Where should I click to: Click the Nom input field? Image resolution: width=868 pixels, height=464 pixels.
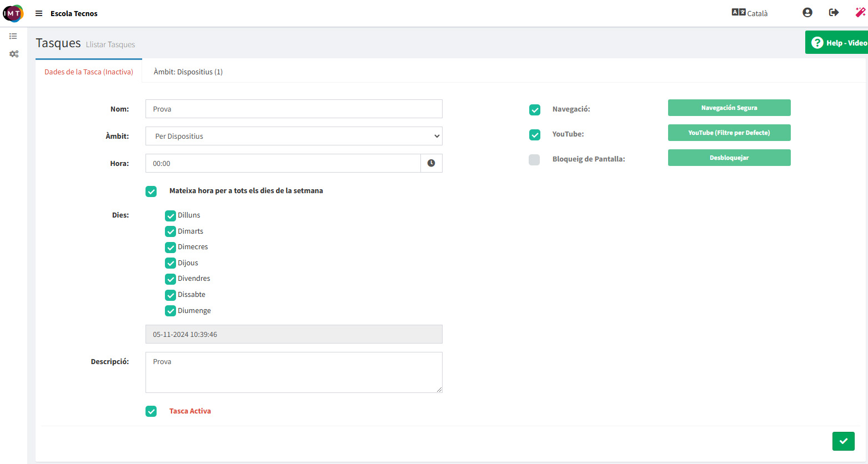pos(294,109)
